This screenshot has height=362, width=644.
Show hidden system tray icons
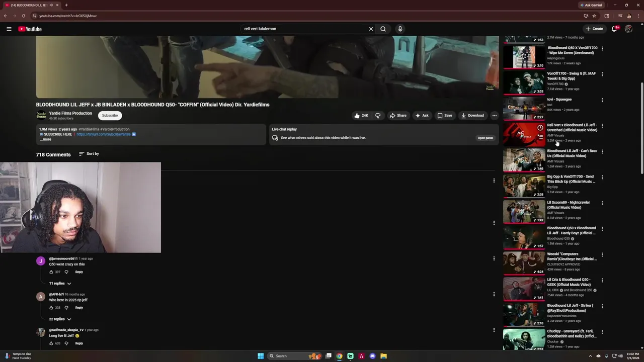591,356
